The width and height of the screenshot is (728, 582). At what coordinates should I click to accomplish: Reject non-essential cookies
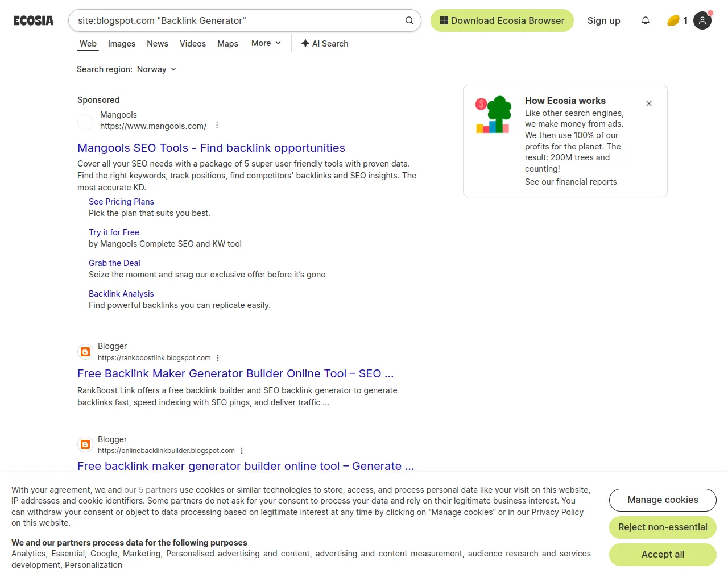pos(663,527)
